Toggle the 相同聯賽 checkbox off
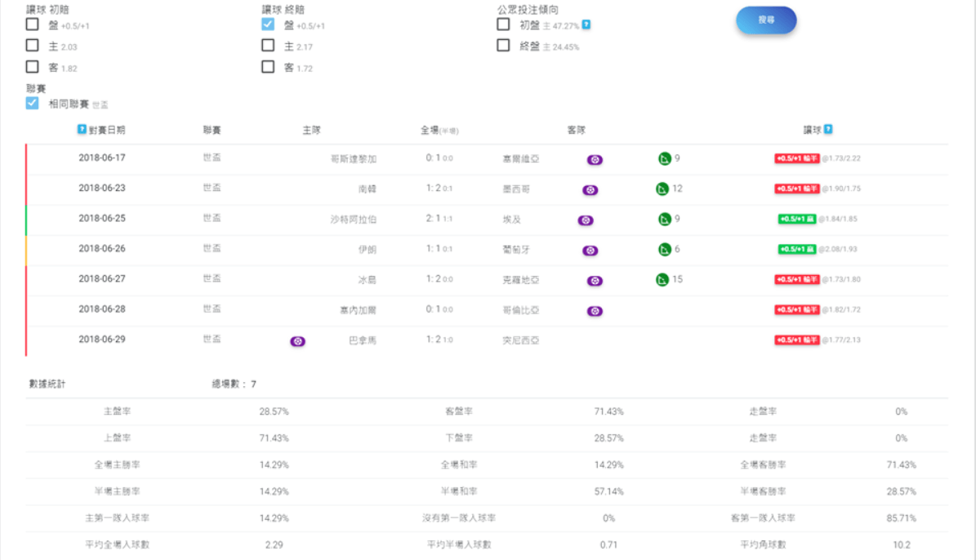 click(32, 104)
